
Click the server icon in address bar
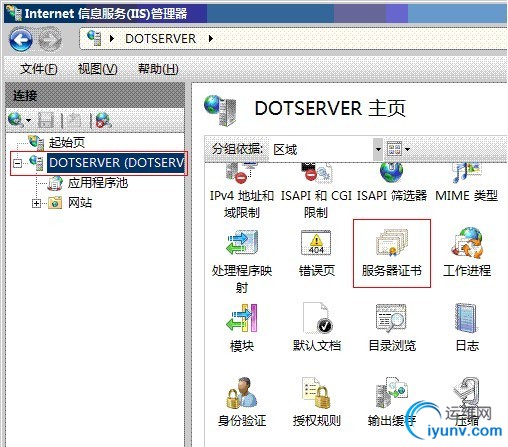pos(94,38)
